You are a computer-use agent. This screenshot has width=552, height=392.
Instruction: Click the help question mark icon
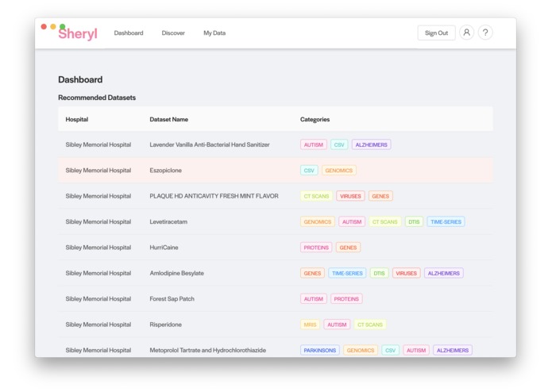(x=485, y=33)
